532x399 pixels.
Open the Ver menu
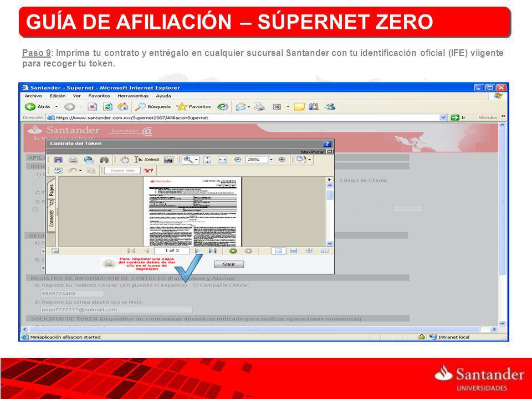click(x=76, y=96)
